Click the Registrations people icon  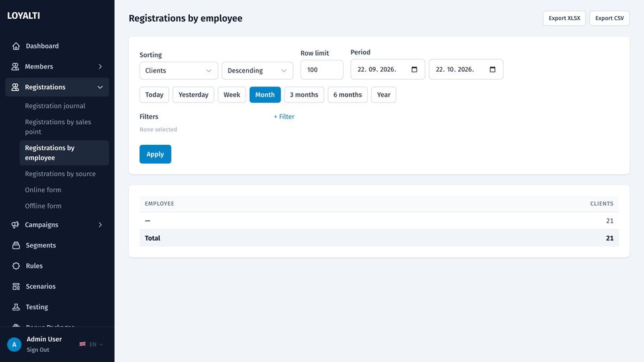pyautogui.click(x=15, y=87)
